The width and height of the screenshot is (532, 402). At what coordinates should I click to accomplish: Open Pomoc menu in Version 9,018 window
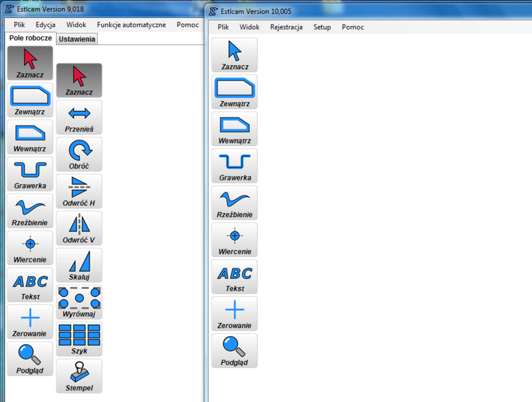click(188, 25)
